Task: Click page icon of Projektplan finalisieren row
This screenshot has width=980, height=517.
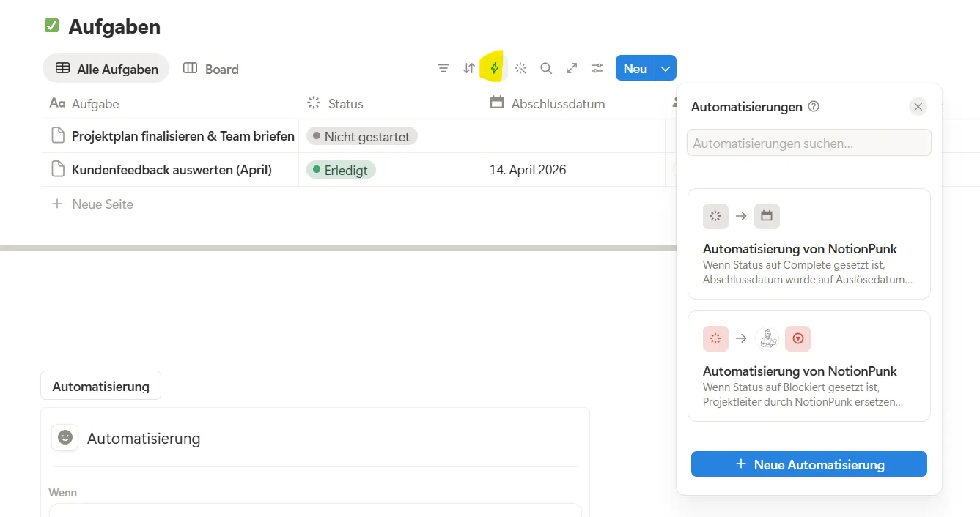Action: pos(58,135)
